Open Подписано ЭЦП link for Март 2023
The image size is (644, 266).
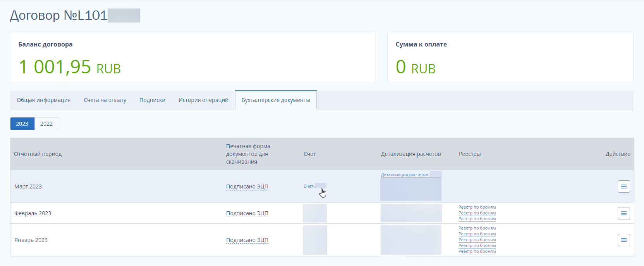(247, 187)
